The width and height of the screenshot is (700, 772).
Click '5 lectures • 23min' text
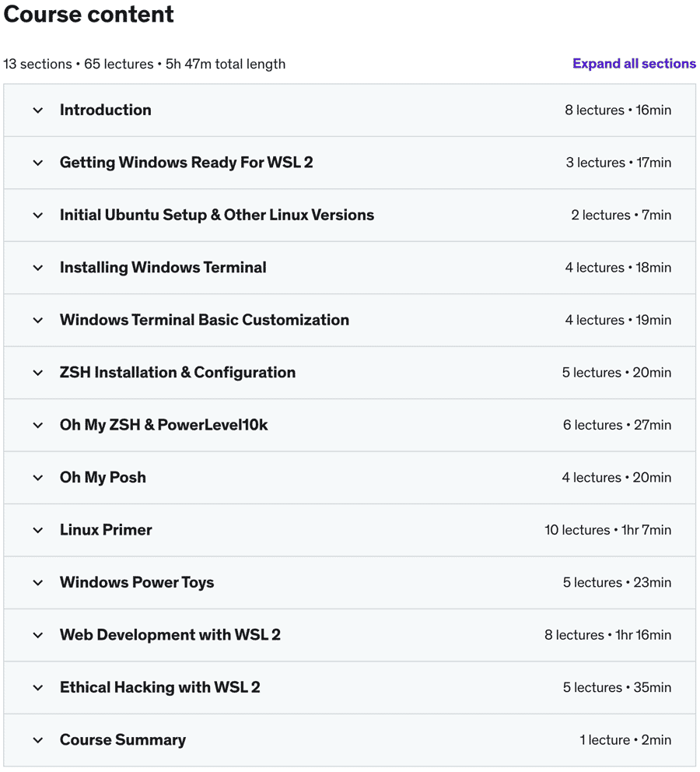618,583
